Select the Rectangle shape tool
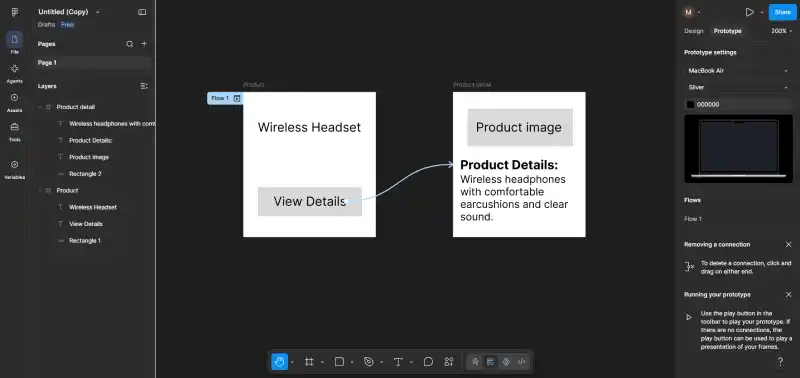Screen dimensions: 800x378 tap(339, 362)
